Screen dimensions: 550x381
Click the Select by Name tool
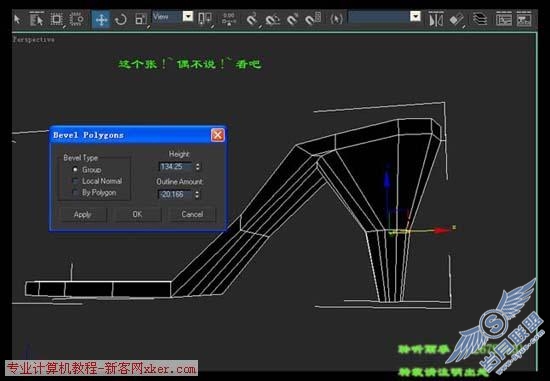pyautogui.click(x=36, y=19)
